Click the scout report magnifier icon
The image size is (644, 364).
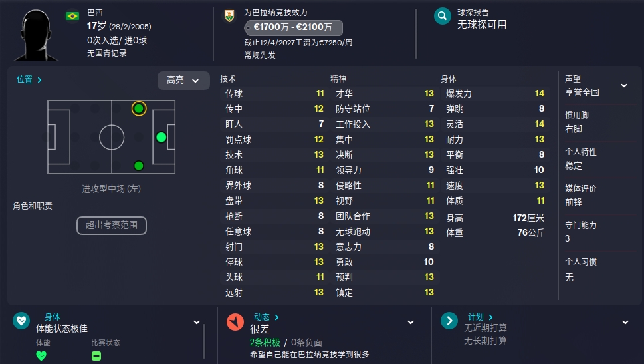(x=443, y=16)
